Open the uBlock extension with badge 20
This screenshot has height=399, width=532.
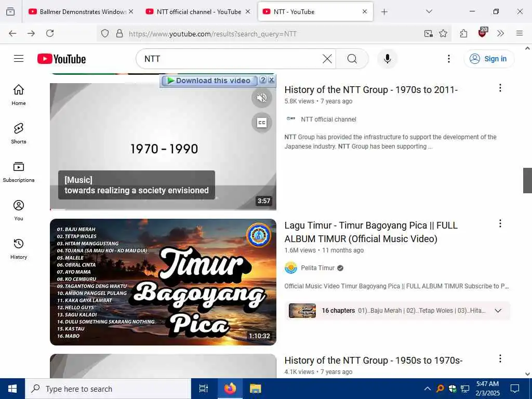[483, 33]
